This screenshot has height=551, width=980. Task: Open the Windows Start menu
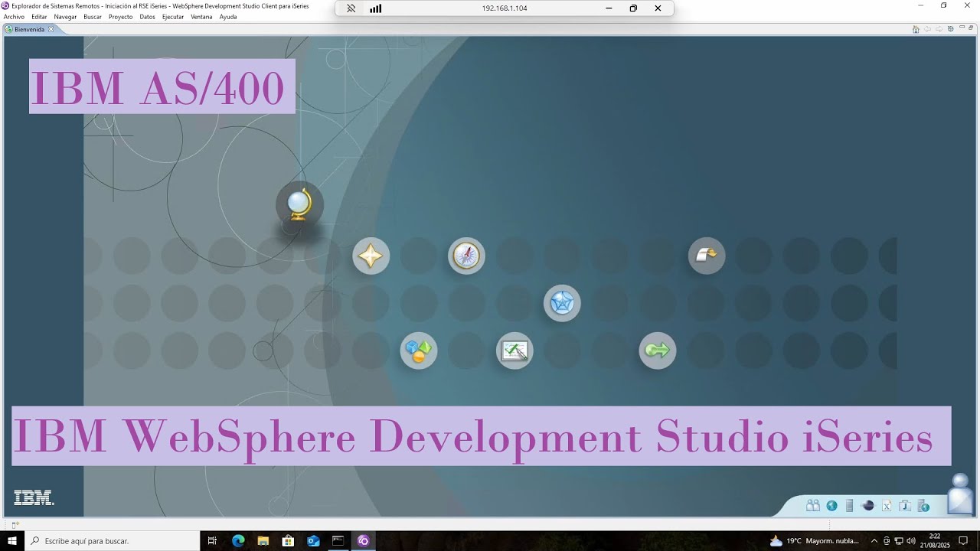click(12, 541)
